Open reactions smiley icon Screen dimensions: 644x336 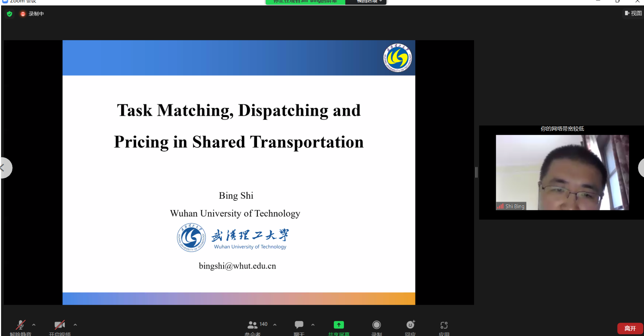410,324
